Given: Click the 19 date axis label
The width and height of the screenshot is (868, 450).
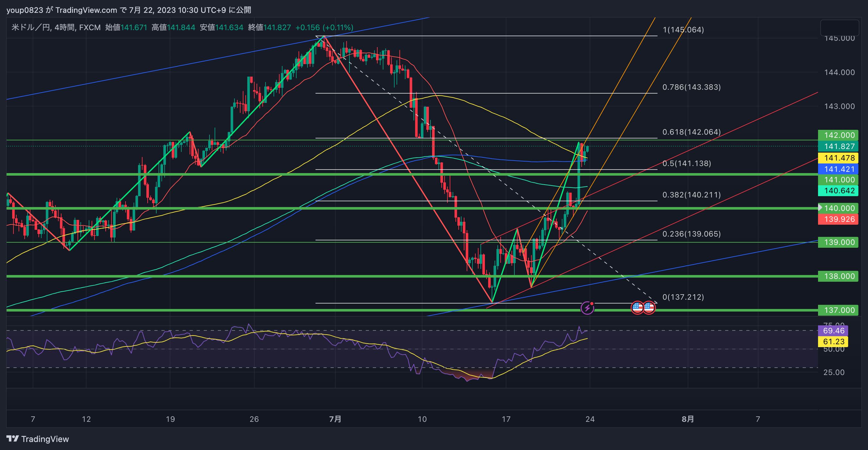Looking at the screenshot, I should coord(170,419).
